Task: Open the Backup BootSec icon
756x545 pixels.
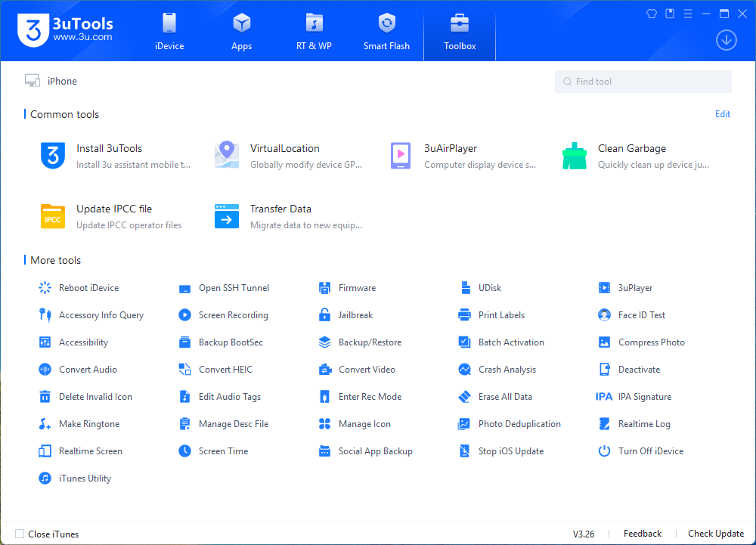Action: [184, 342]
